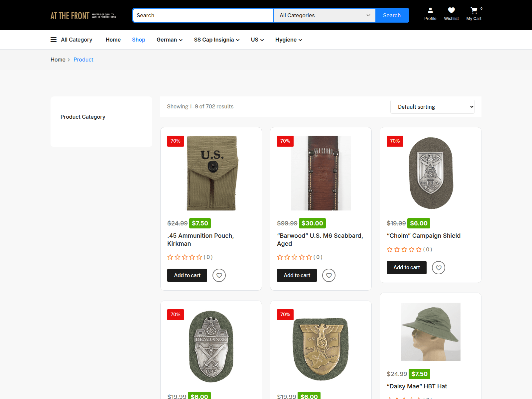Open the Default sorting dropdown
The height and width of the screenshot is (399, 532).
click(x=433, y=107)
